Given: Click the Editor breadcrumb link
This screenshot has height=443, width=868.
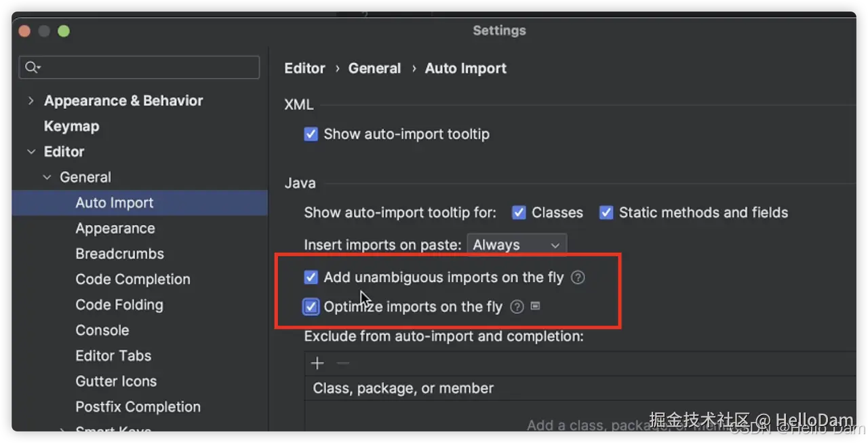Looking at the screenshot, I should (304, 69).
